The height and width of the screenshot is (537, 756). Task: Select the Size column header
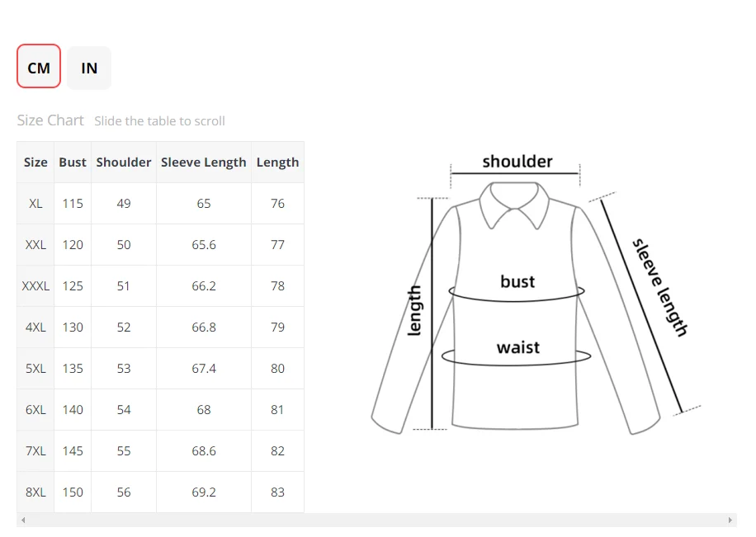[x=35, y=163]
